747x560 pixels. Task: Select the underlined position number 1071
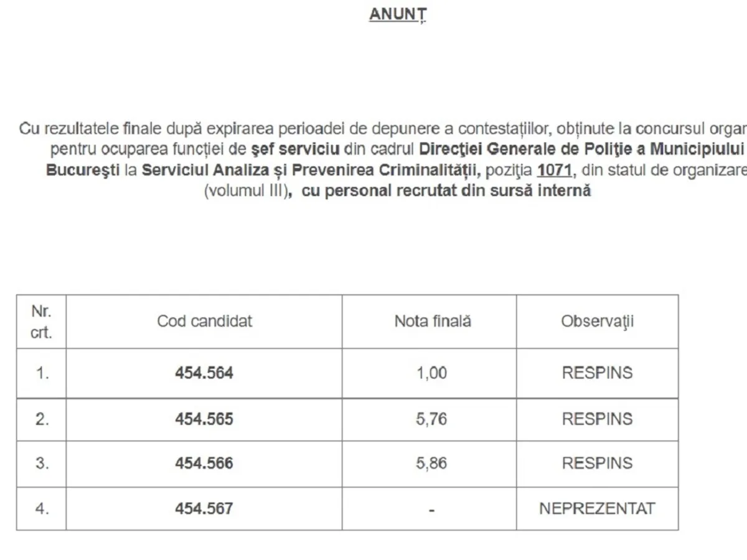(x=555, y=170)
